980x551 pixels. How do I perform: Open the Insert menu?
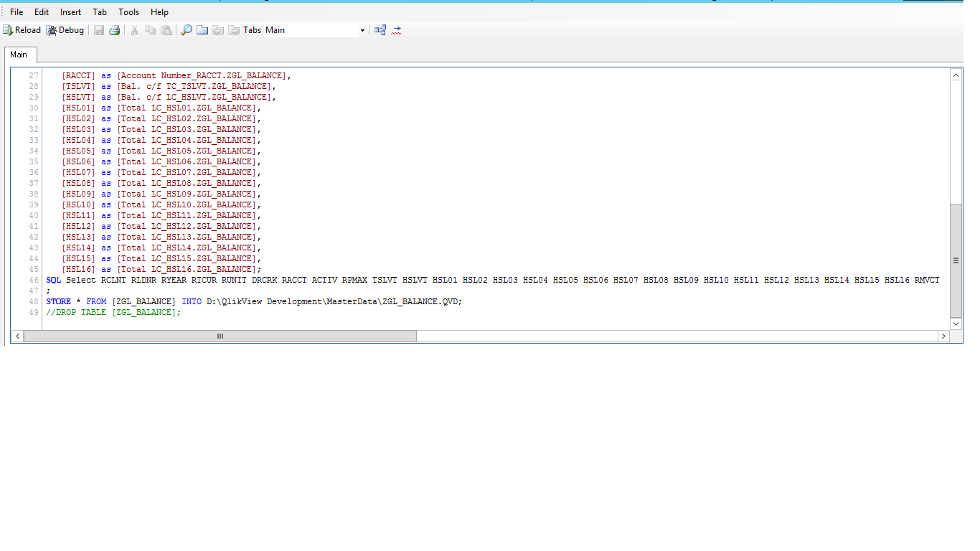coord(70,12)
